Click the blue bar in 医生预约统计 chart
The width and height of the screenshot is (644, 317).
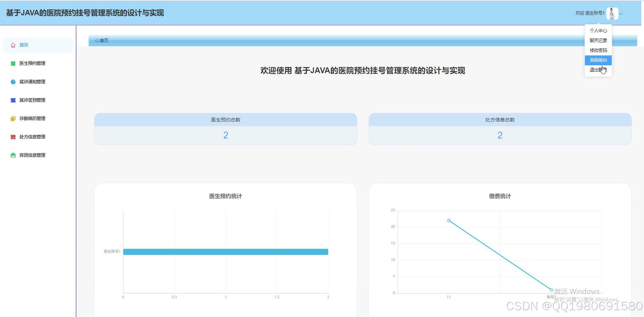pyautogui.click(x=225, y=252)
